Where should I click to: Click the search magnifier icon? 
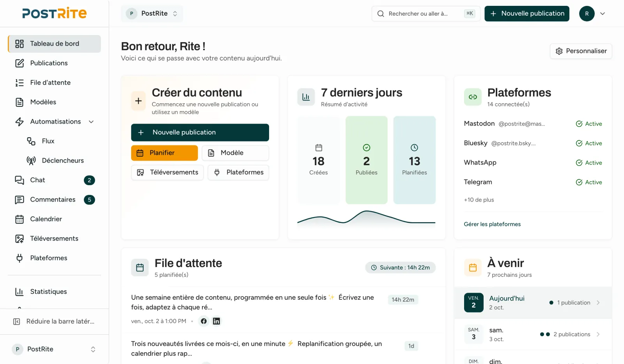381,14
